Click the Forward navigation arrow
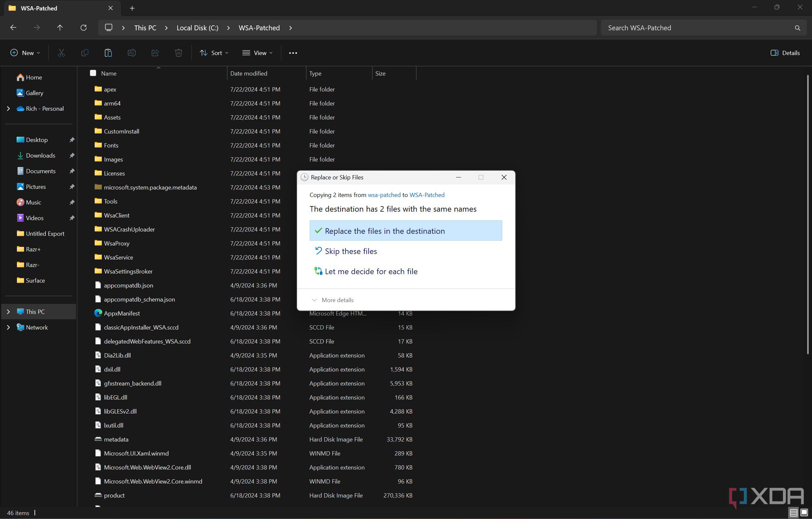Viewport: 812px width, 519px height. pos(37,28)
